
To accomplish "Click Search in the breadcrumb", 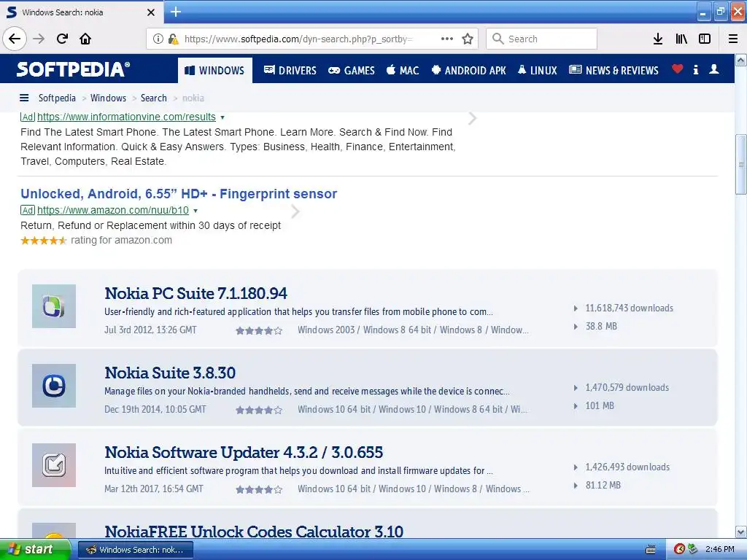I will pos(153,98).
